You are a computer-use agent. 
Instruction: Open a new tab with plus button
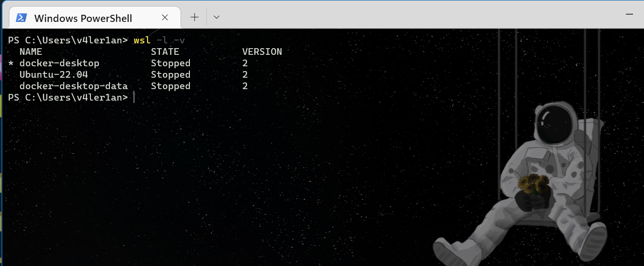click(194, 17)
